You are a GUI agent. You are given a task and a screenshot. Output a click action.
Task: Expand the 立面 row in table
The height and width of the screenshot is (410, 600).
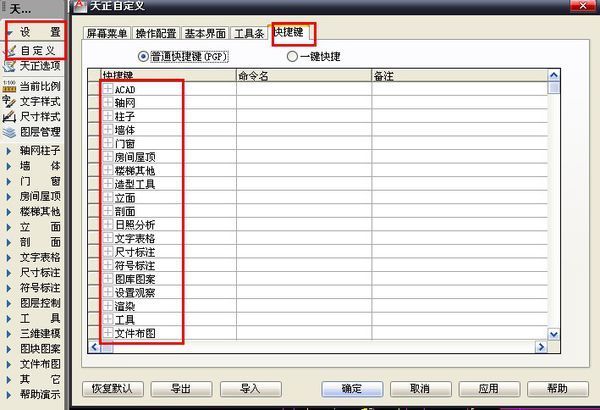[108, 198]
